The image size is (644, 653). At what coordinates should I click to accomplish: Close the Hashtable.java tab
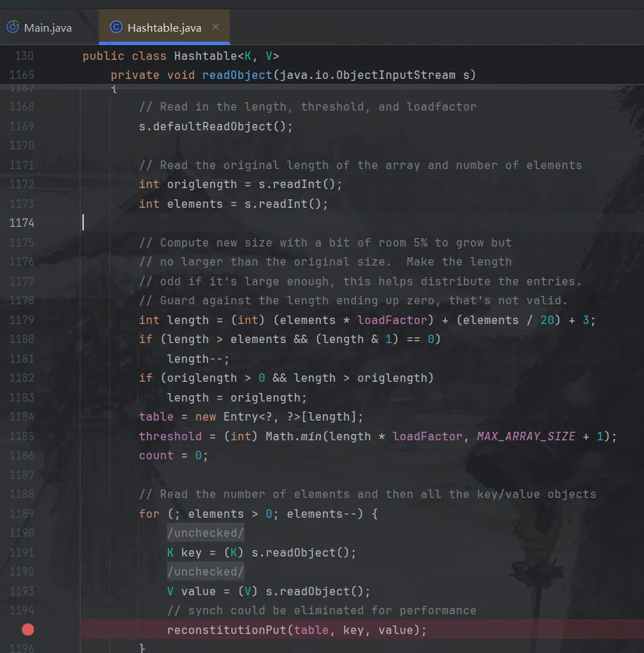[x=215, y=27]
